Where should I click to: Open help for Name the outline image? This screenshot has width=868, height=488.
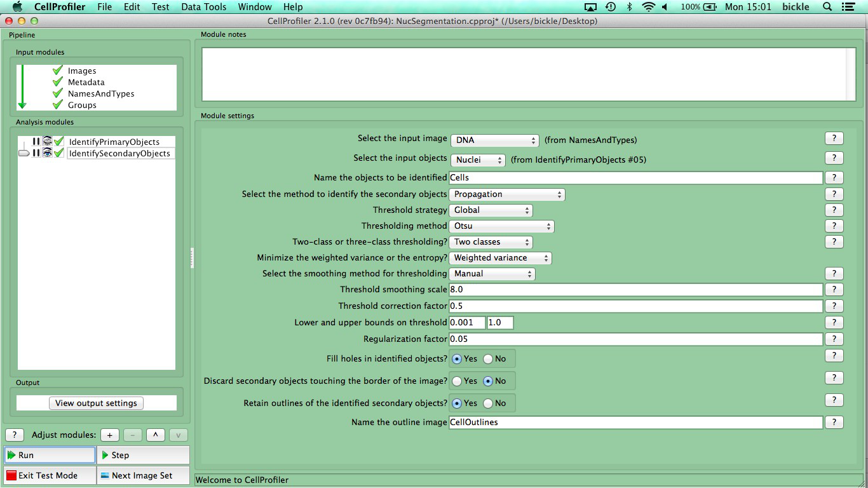(834, 422)
